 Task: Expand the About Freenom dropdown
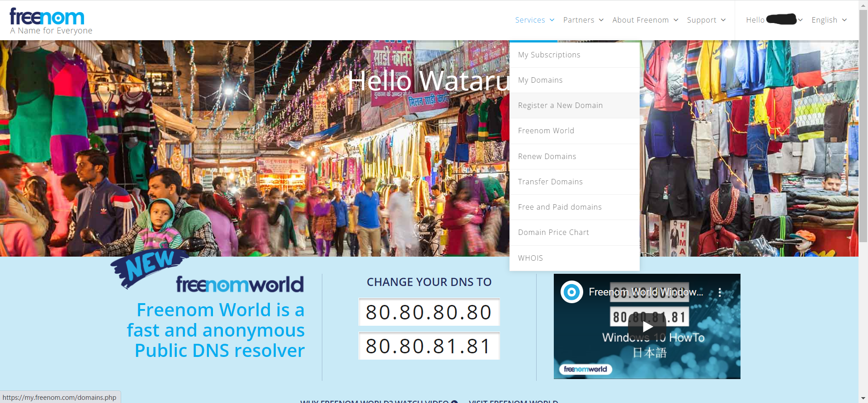pos(645,20)
